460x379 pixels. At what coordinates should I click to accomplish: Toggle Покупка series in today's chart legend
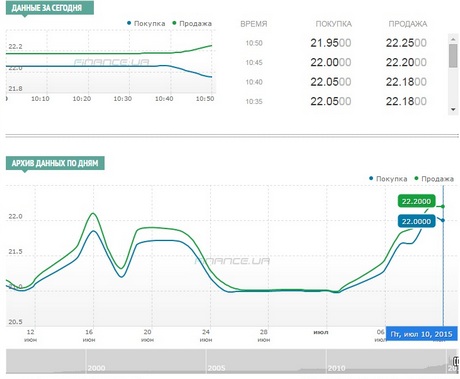click(146, 23)
